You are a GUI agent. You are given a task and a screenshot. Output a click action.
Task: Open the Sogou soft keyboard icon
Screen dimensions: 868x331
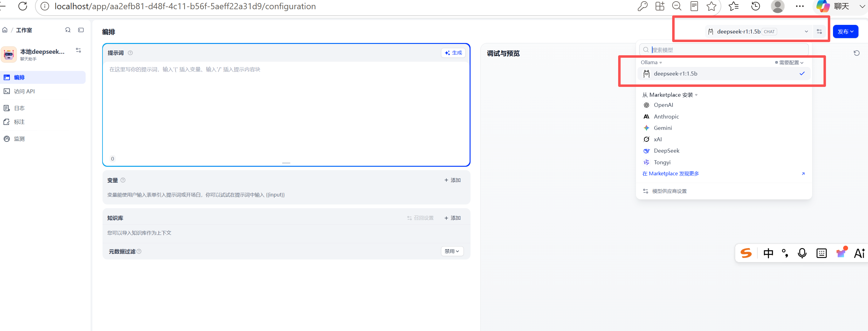pos(821,253)
